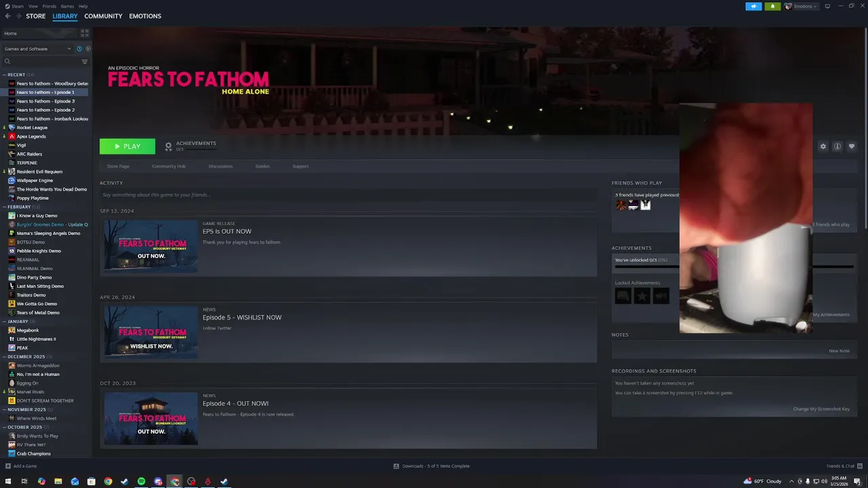
Task: Open Downloads status at bottom
Action: tap(431, 466)
